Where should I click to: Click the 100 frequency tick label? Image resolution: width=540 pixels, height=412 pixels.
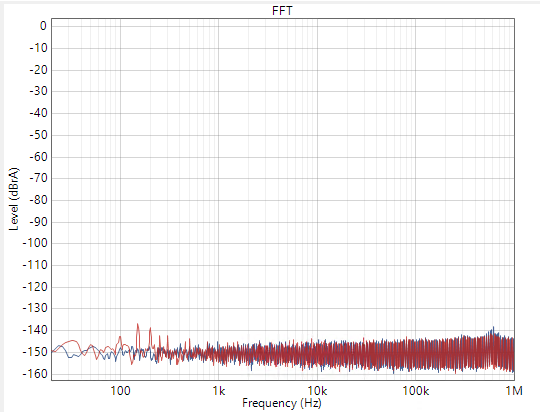(120, 391)
